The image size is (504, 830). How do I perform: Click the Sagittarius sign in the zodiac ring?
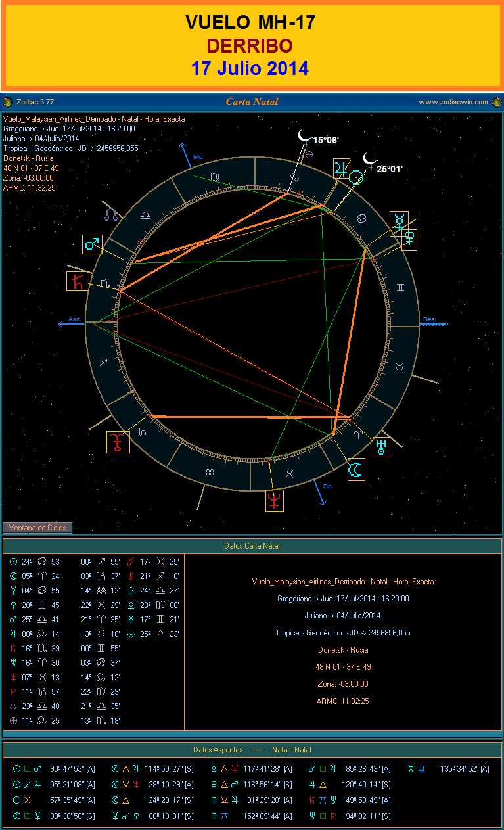pos(104,362)
